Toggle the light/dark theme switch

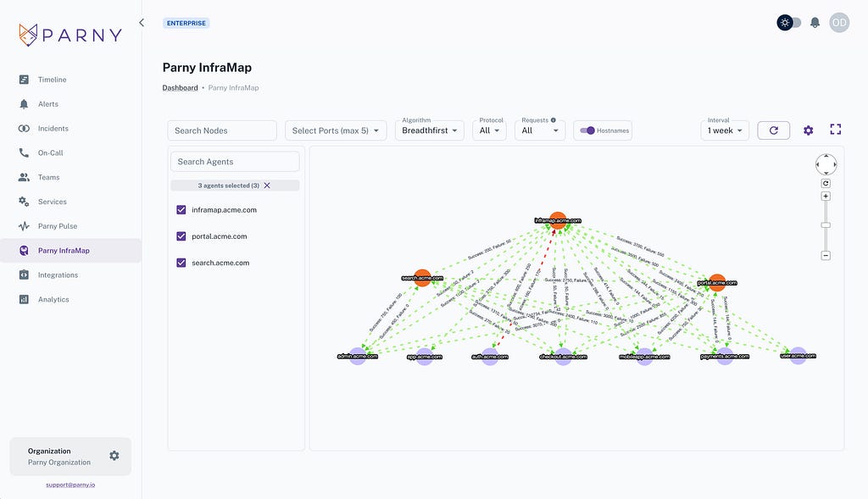[789, 23]
